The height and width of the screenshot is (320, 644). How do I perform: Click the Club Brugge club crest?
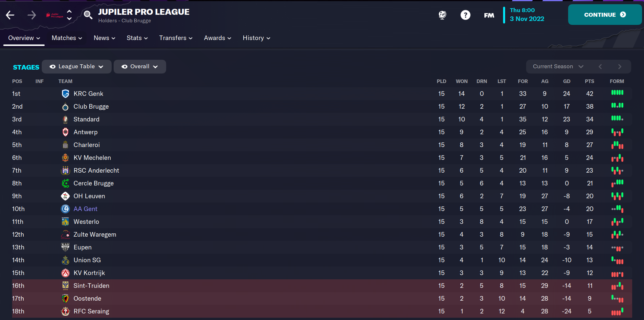[x=65, y=106]
